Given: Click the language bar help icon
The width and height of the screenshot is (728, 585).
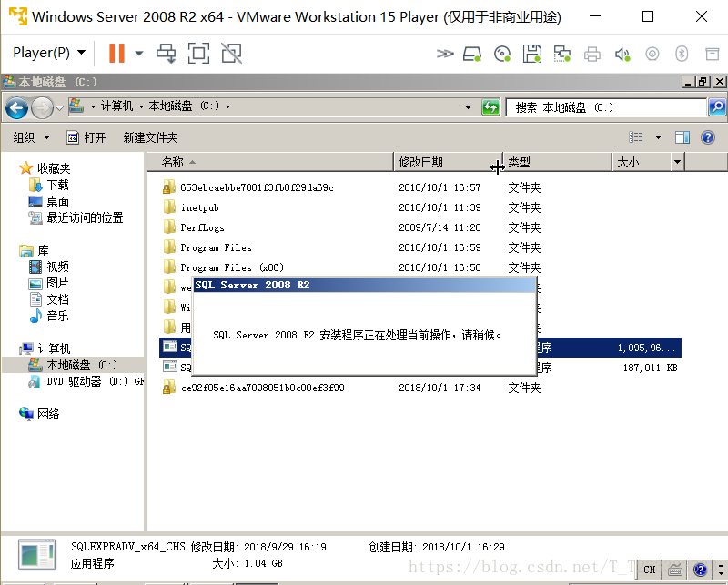Looking at the screenshot, I should [700, 569].
